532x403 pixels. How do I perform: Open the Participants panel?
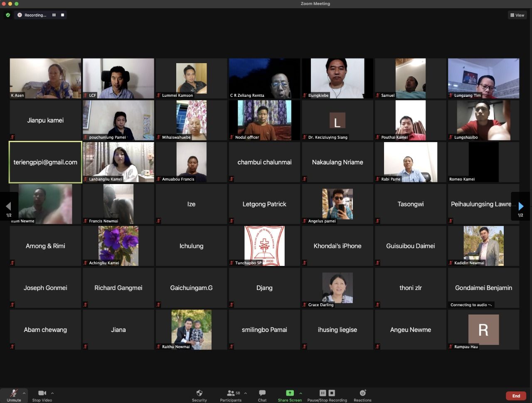(x=231, y=393)
